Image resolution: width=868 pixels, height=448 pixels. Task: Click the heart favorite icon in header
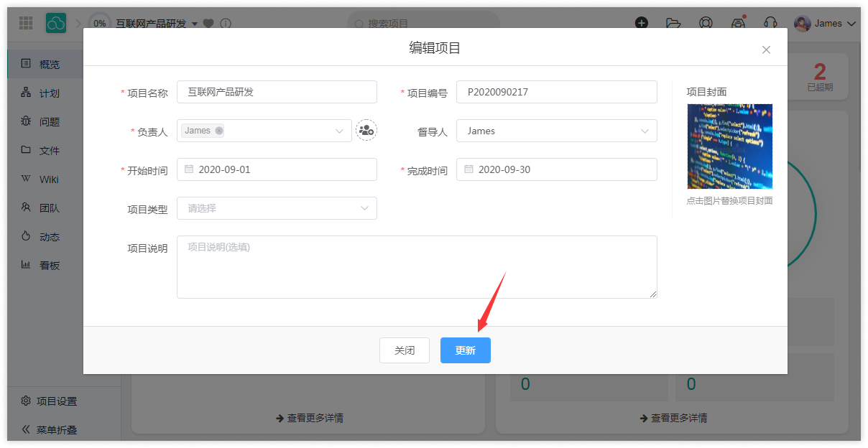tap(208, 24)
